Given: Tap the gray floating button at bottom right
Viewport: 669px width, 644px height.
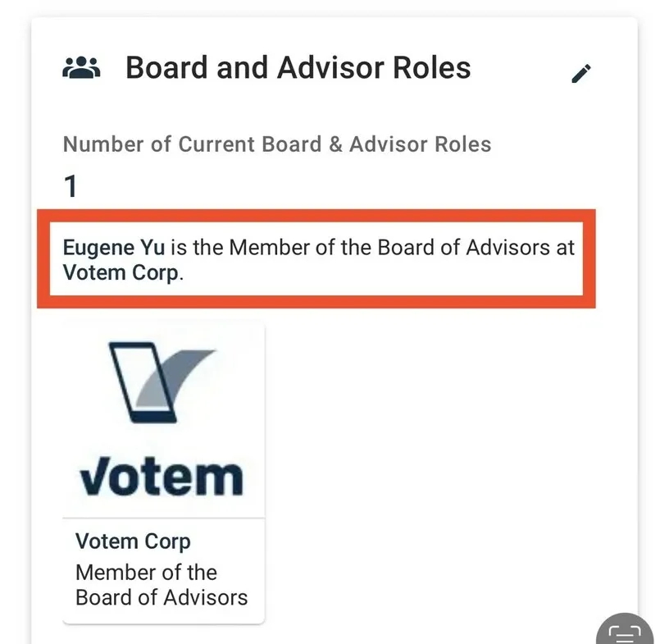Looking at the screenshot, I should click(x=625, y=632).
